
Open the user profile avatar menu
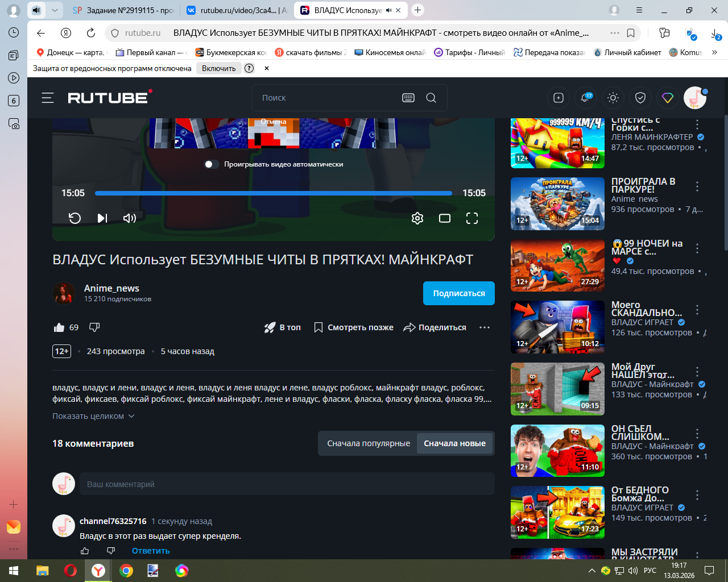[x=695, y=98]
